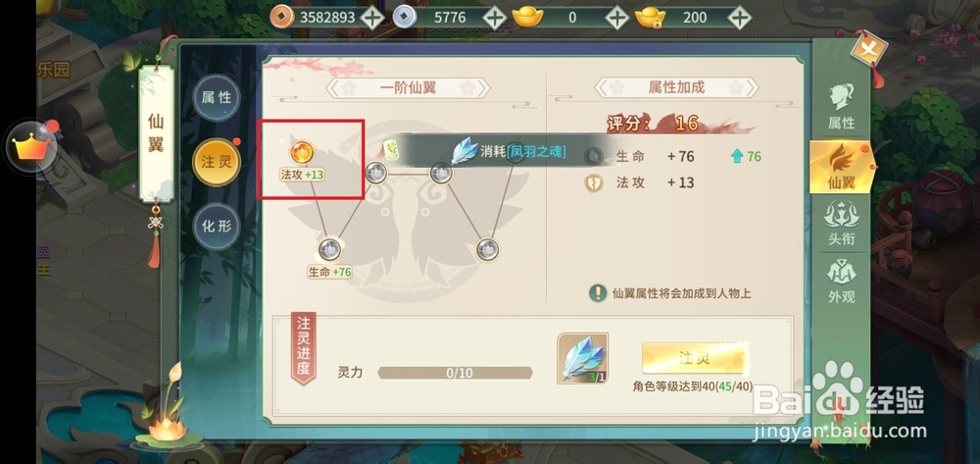The width and height of the screenshot is (980, 464).
Task: Click the golden 注灵 button
Action: (x=695, y=358)
